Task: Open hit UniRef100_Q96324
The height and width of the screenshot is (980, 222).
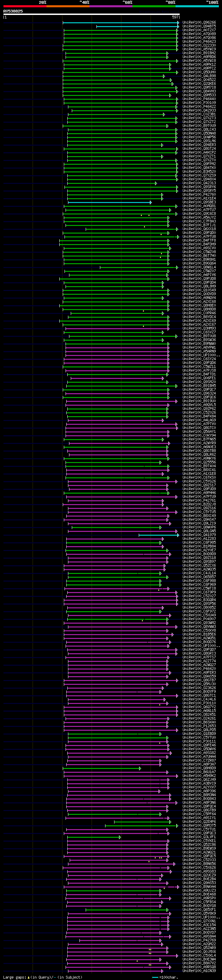Action: [x=199, y=394]
